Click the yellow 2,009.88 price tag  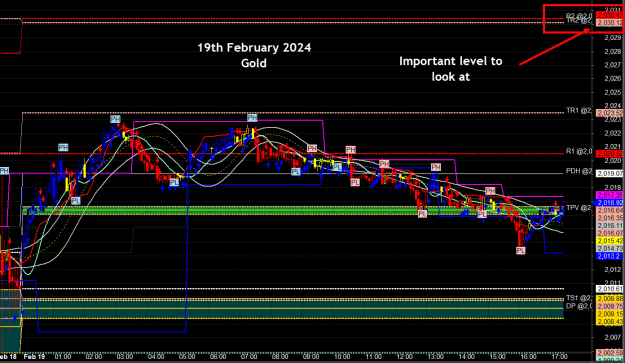tap(609, 299)
